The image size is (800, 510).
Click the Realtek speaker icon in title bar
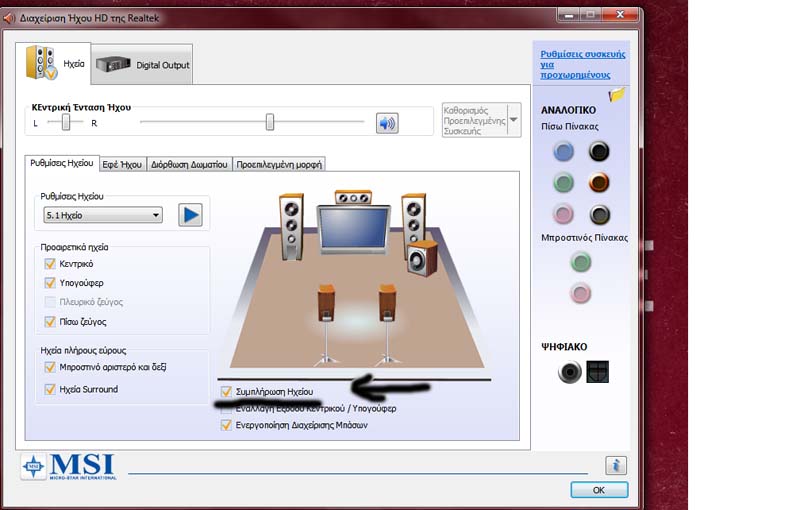point(9,19)
